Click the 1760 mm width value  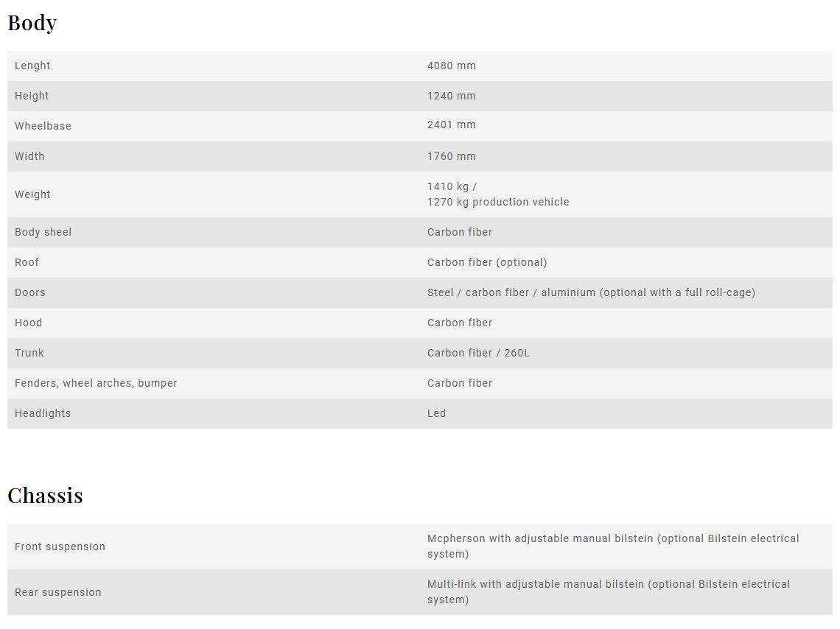click(x=451, y=156)
